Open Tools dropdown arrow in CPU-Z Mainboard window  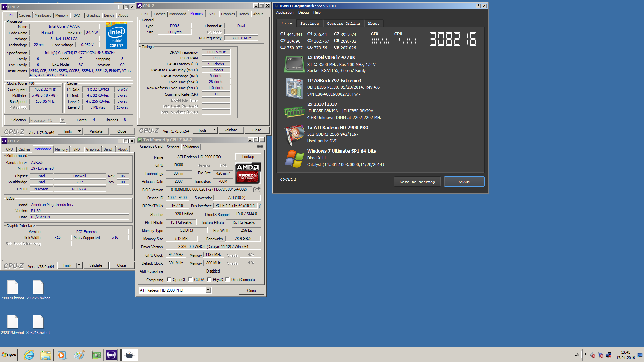(x=79, y=265)
